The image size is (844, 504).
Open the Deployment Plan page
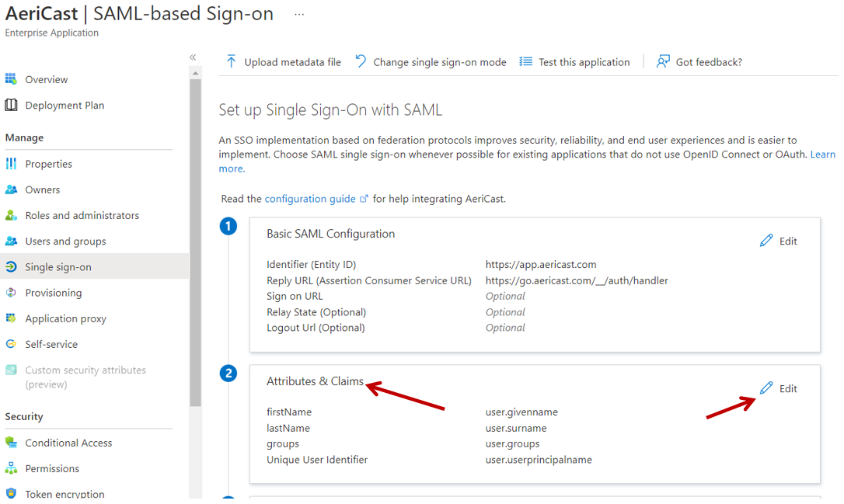coord(65,106)
